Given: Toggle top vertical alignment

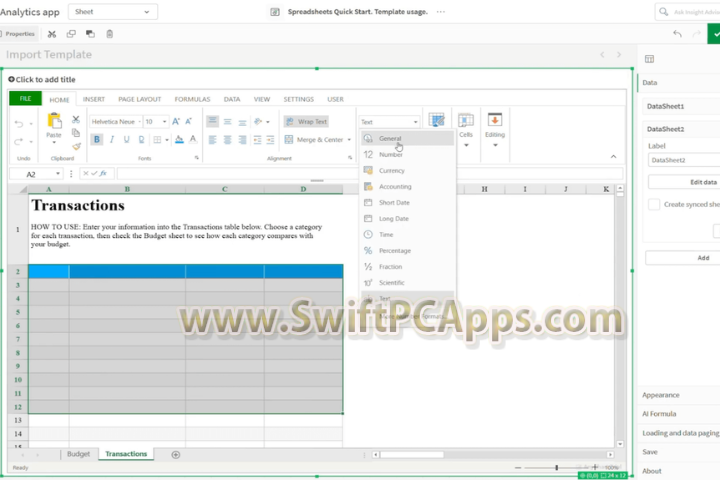Looking at the screenshot, I should pos(212,121).
